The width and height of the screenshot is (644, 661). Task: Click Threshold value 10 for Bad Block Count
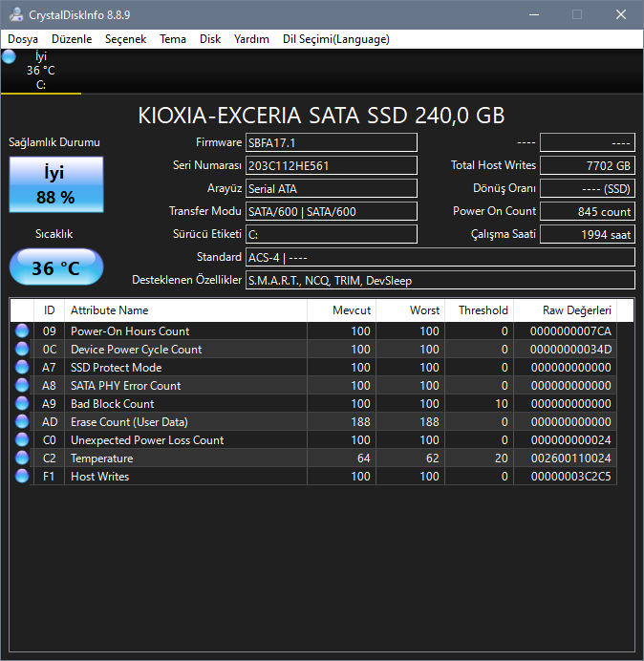click(x=501, y=404)
